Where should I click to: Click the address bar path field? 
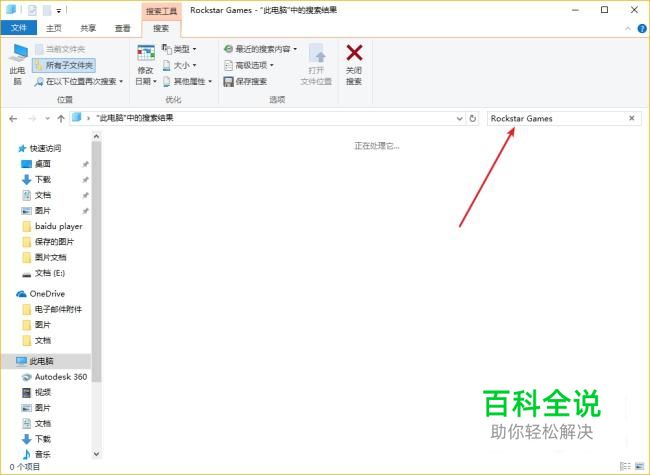(x=265, y=118)
